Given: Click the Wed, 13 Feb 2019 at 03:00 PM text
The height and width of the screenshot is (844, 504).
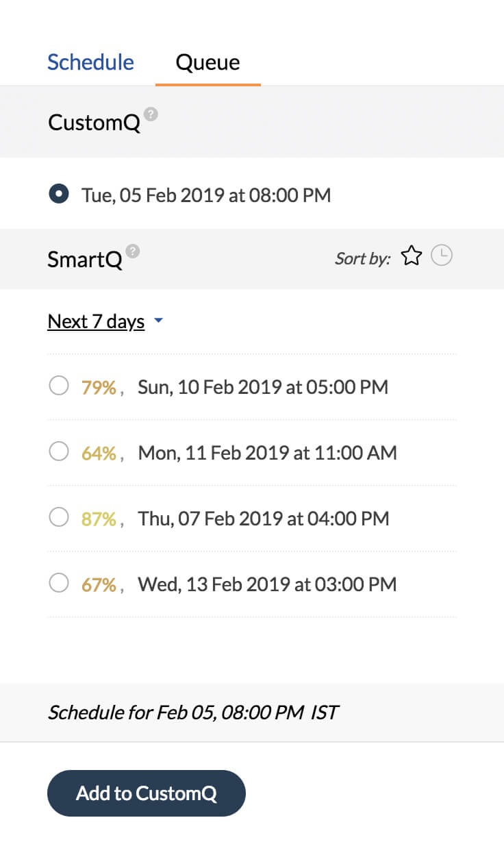Looking at the screenshot, I should point(268,584).
